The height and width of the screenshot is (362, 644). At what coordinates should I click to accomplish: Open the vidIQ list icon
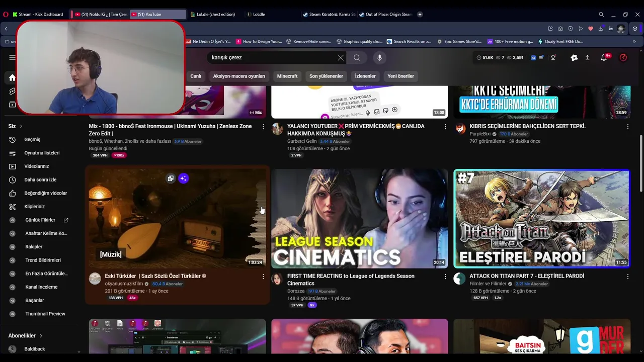pos(541,57)
